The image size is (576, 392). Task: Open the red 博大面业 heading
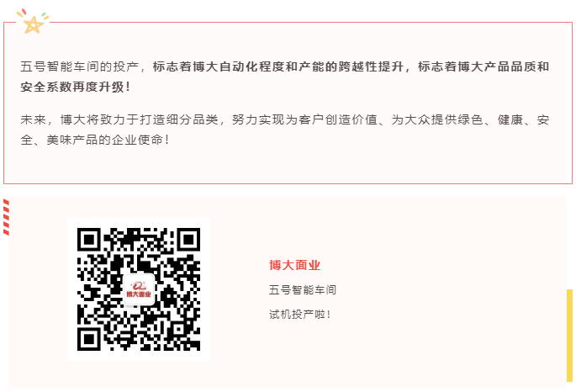[294, 265]
